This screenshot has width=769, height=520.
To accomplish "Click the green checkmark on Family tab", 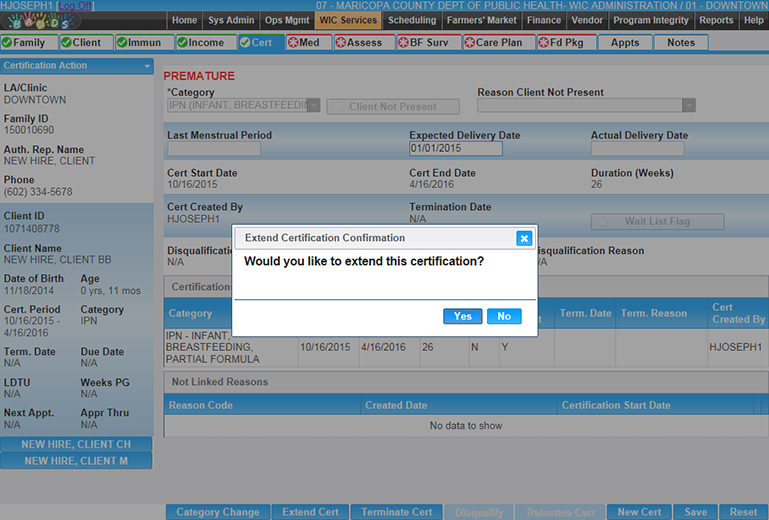I will [x=8, y=43].
